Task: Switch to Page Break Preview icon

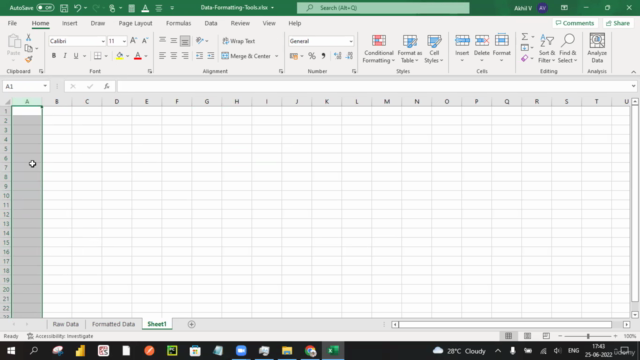Action: [546, 336]
